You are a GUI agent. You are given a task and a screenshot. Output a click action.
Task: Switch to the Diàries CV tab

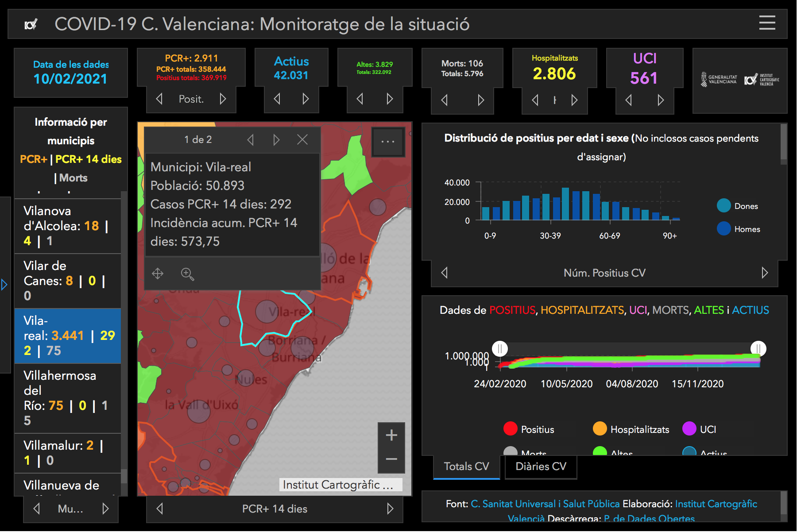pyautogui.click(x=541, y=466)
